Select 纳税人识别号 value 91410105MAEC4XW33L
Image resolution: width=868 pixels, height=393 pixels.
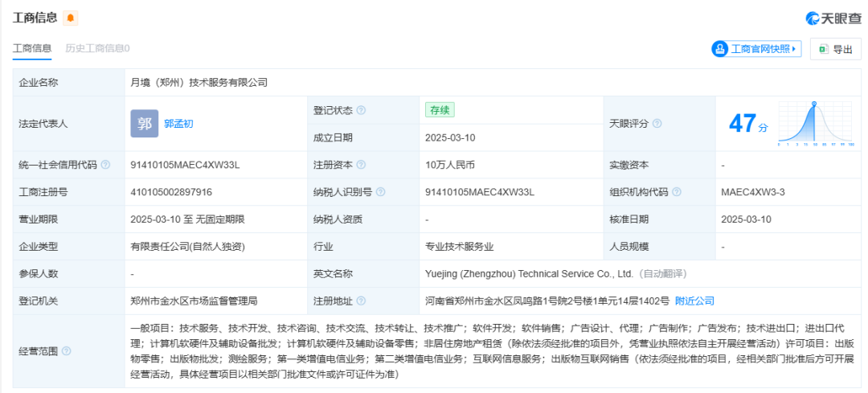point(479,192)
